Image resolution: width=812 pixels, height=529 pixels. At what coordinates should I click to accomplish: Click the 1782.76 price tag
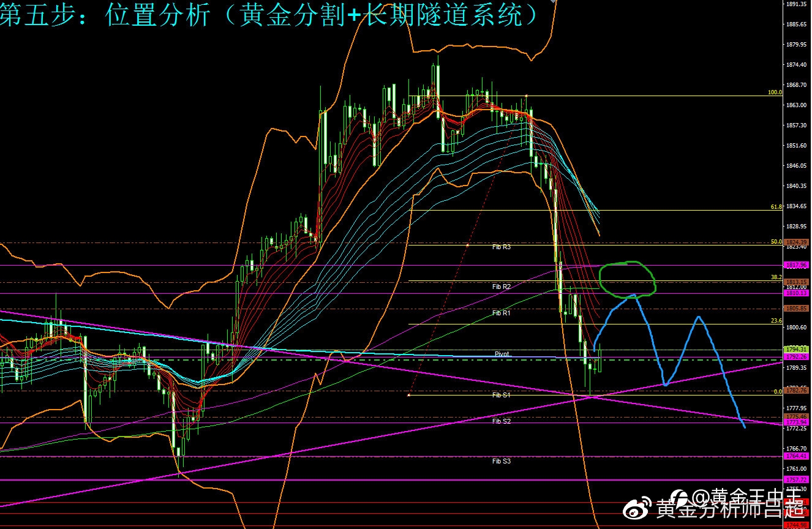[x=796, y=390]
